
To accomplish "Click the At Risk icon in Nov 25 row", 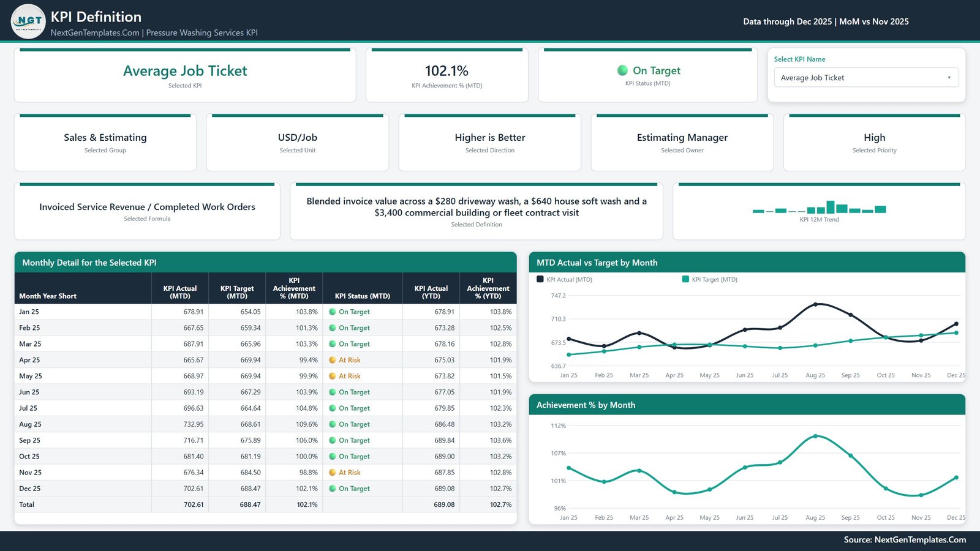I will 333,473.
